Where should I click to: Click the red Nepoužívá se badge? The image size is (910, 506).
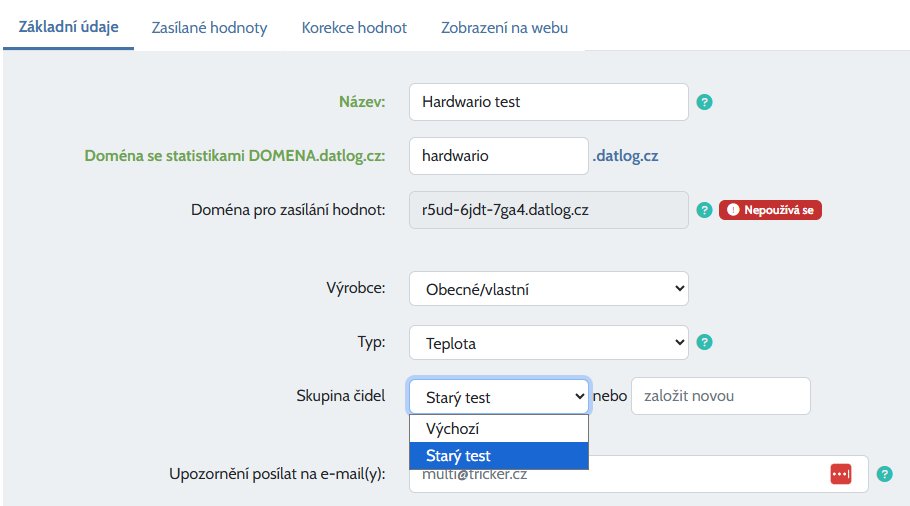click(x=770, y=210)
